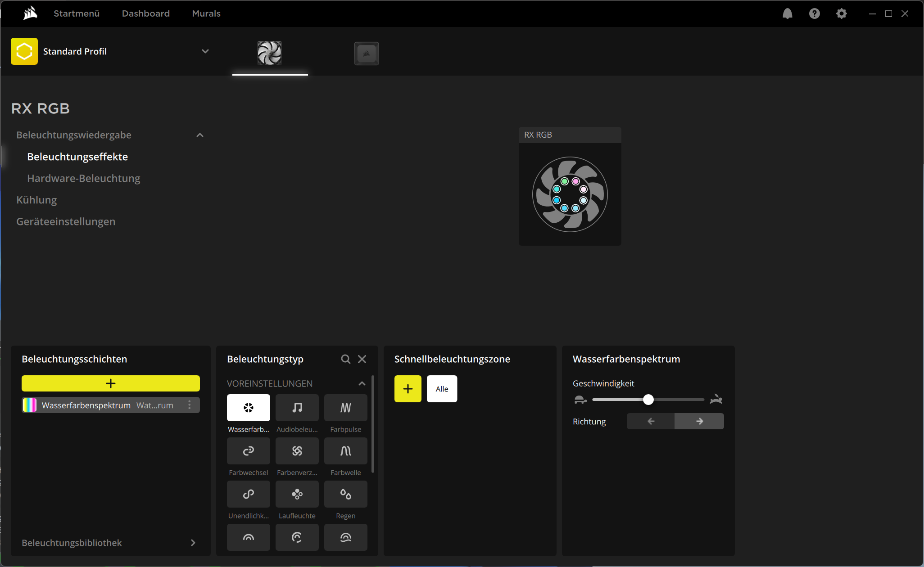This screenshot has height=567, width=924.
Task: Open the Murals menu
Action: pos(206,13)
